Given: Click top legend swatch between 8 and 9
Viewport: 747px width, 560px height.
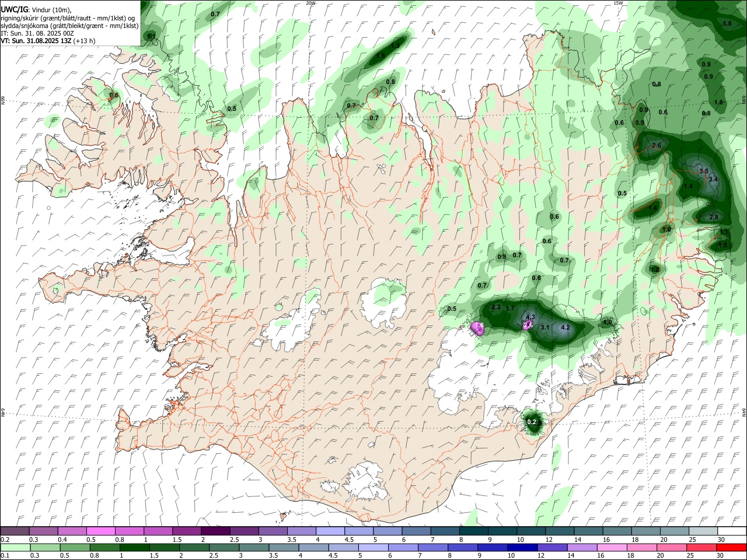Looking at the screenshot, I should pos(473,531).
